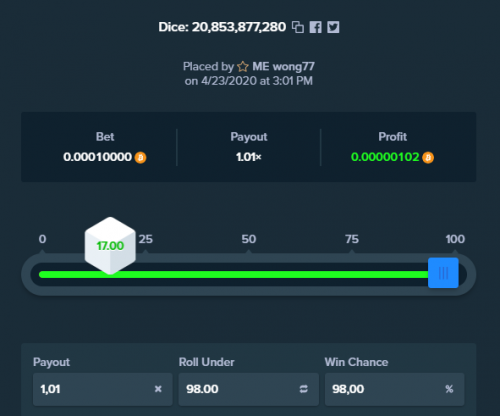Click the percent icon in Win Chance
The image size is (500, 416).
coord(449,389)
